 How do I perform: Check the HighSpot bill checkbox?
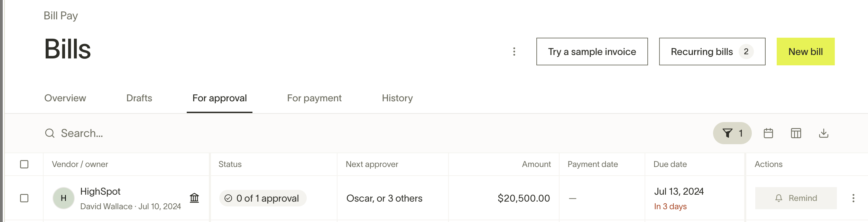[x=24, y=198]
